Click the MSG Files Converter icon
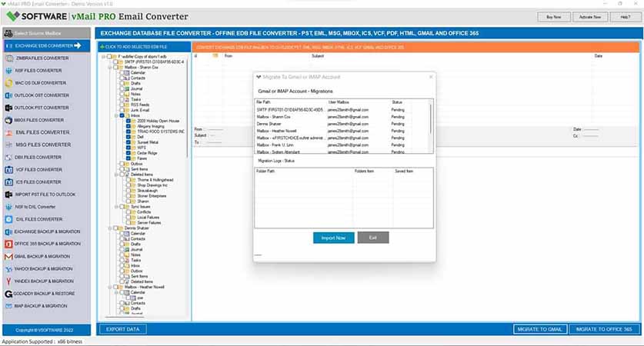The image size is (644, 346). coord(9,145)
